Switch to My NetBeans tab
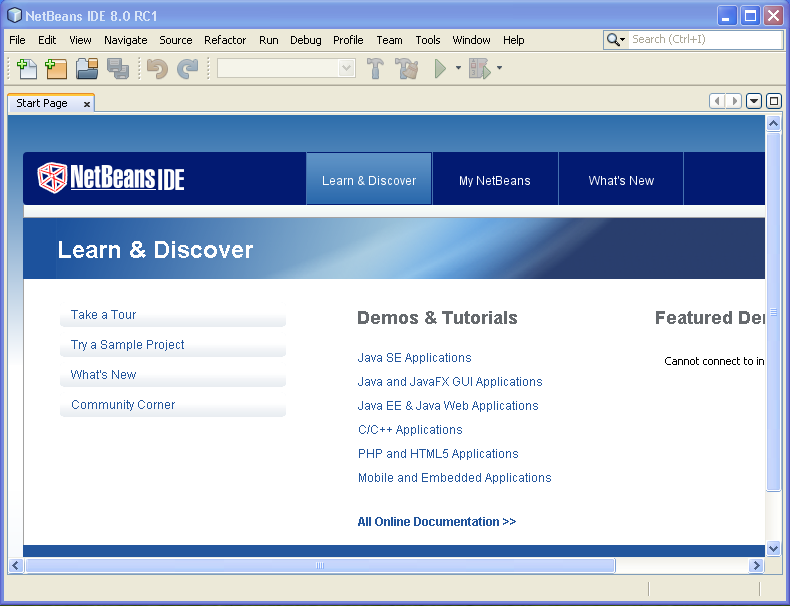This screenshot has width=790, height=606. [495, 179]
